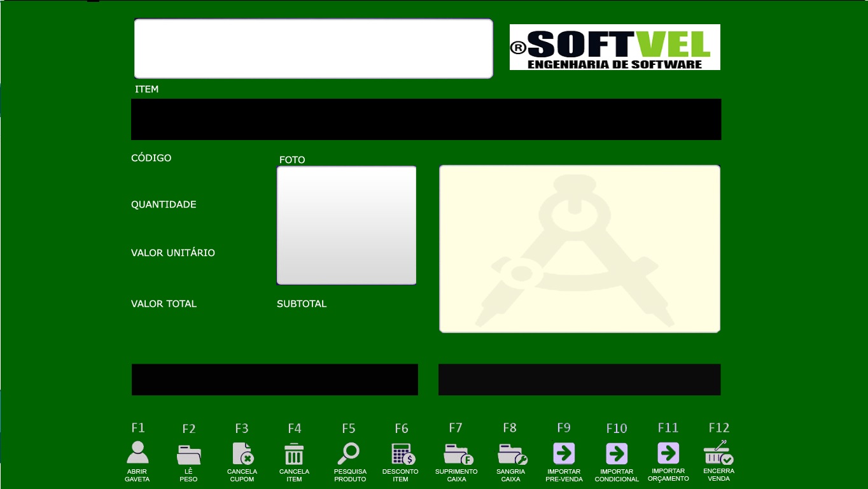Click the Importar Orçamento arrow icon
Screen dimensions: 868x489
click(x=668, y=453)
